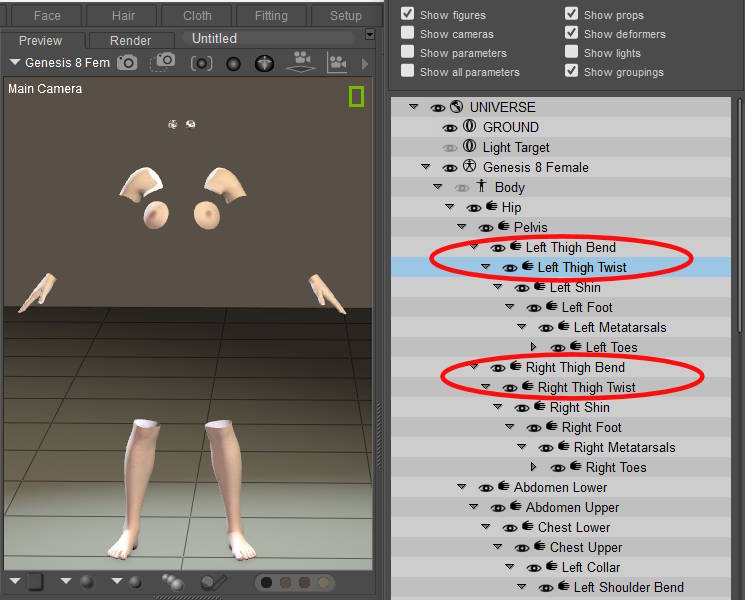The height and width of the screenshot is (600, 745).
Task: Click the globe icon beside UNIVERSE
Action: pos(457,106)
